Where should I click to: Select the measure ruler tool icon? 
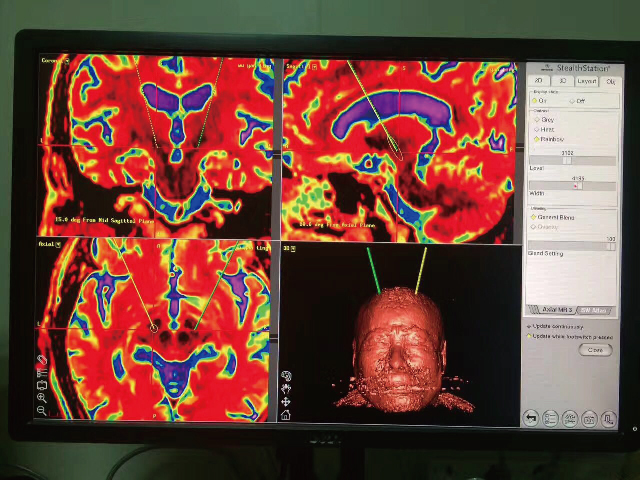pyautogui.click(x=42, y=361)
